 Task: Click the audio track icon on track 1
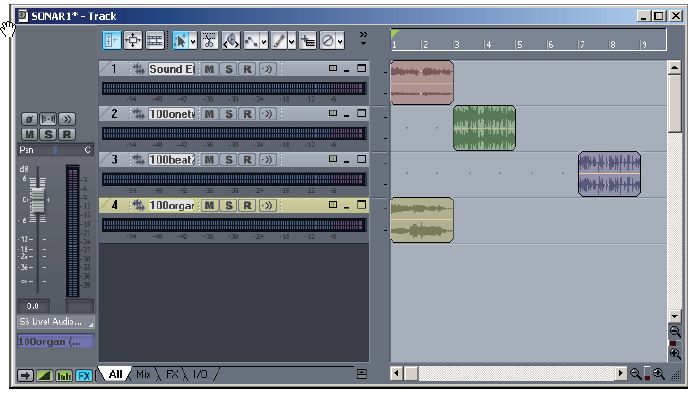138,69
